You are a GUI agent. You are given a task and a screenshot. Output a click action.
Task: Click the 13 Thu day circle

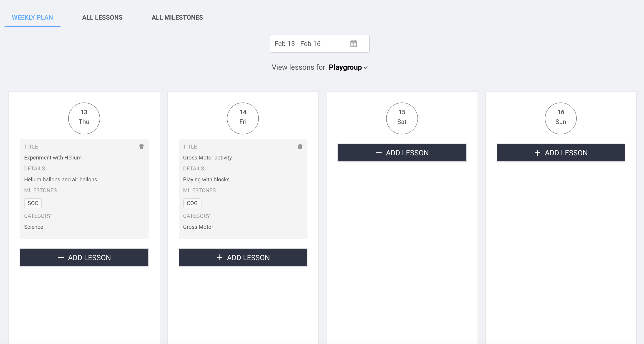[84, 118]
